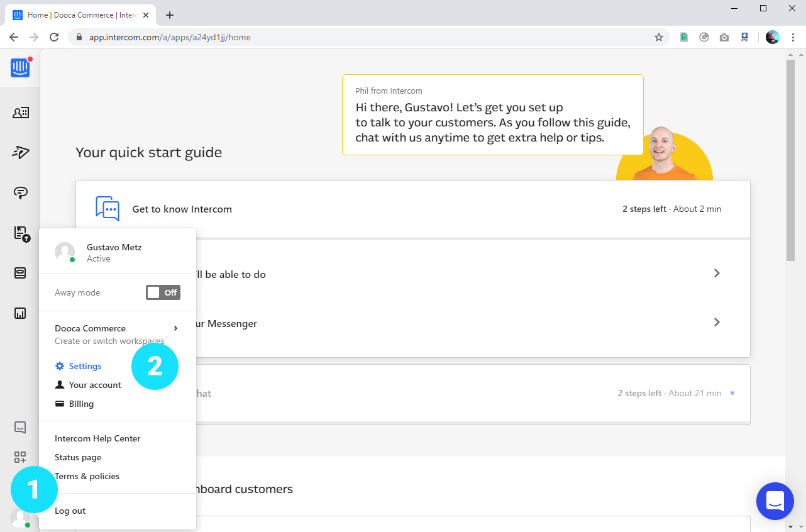Click the messenger smile icon near sidebar bottom
The image size is (806, 532).
[x=20, y=428]
